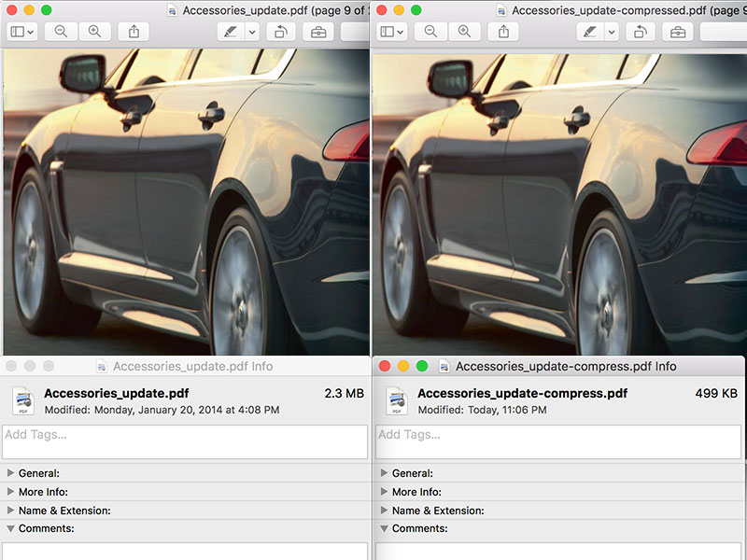Zoom out in the Accessories_update.pdf window

[x=61, y=32]
